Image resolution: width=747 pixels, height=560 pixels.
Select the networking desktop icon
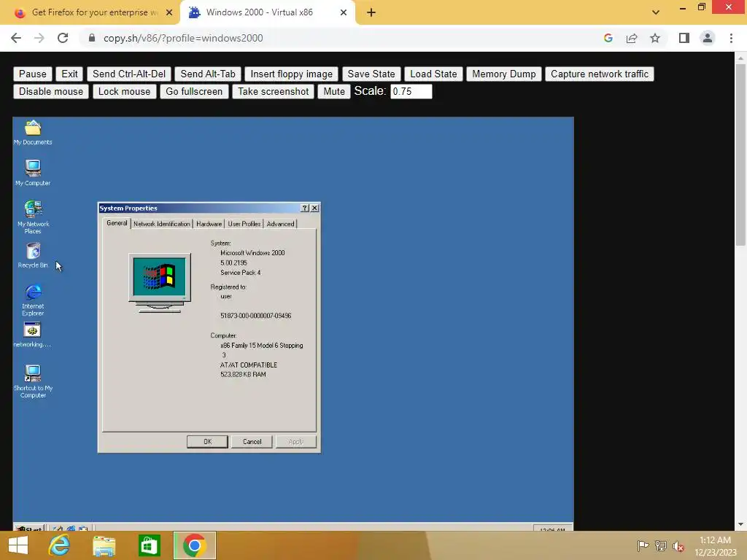click(x=32, y=335)
